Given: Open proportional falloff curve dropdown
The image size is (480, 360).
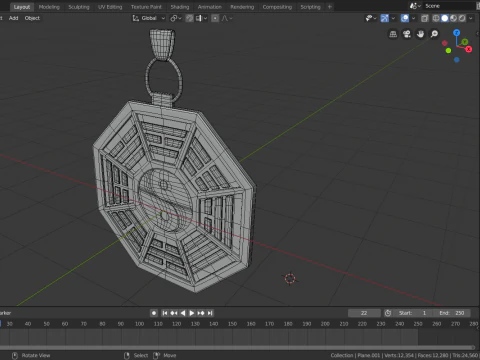Looking at the screenshot, I should [x=227, y=18].
